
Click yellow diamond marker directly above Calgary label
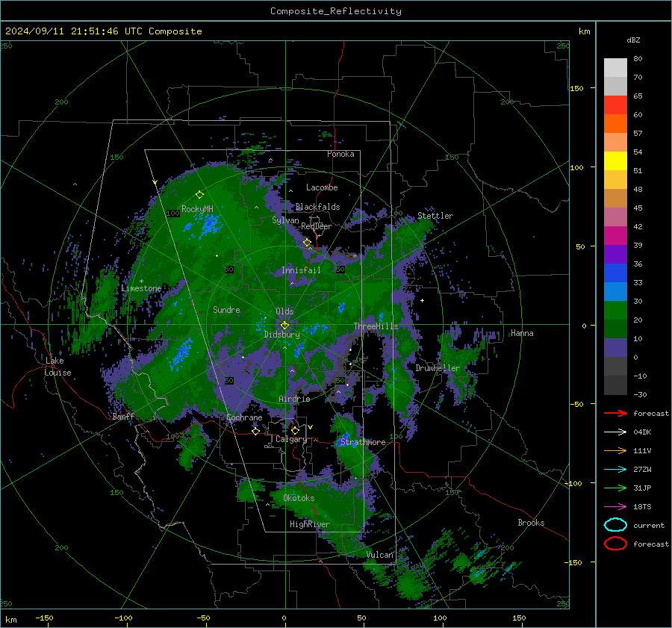tap(295, 430)
